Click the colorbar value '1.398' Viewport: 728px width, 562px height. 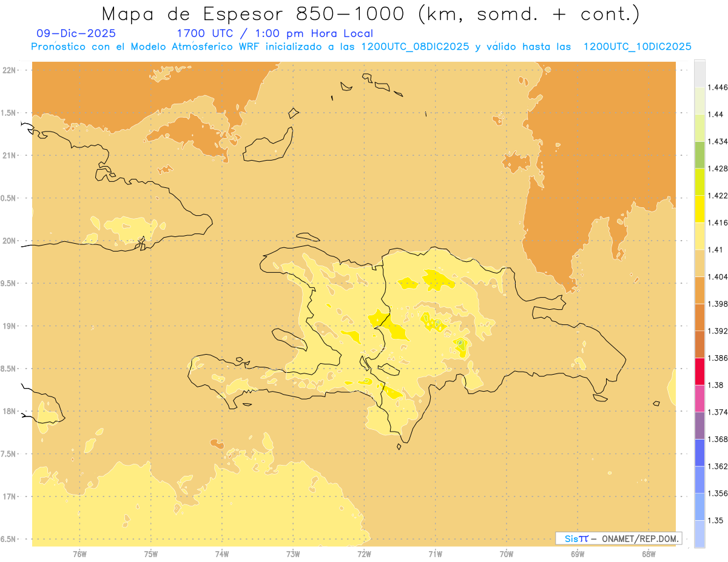[x=718, y=304]
